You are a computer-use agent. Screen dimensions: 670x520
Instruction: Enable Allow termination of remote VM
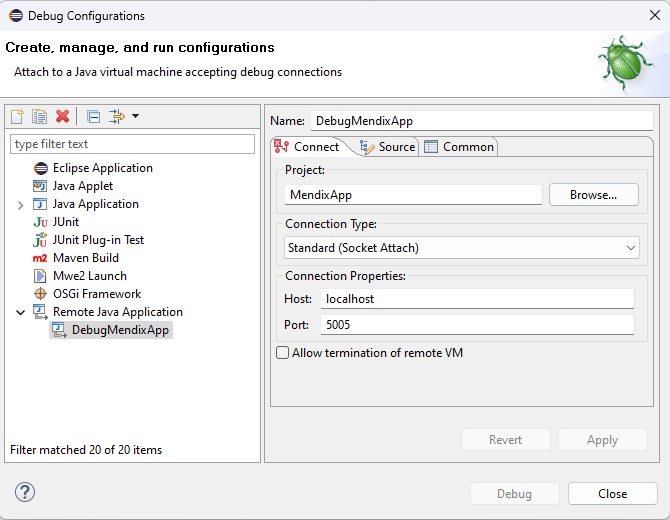pyautogui.click(x=283, y=353)
